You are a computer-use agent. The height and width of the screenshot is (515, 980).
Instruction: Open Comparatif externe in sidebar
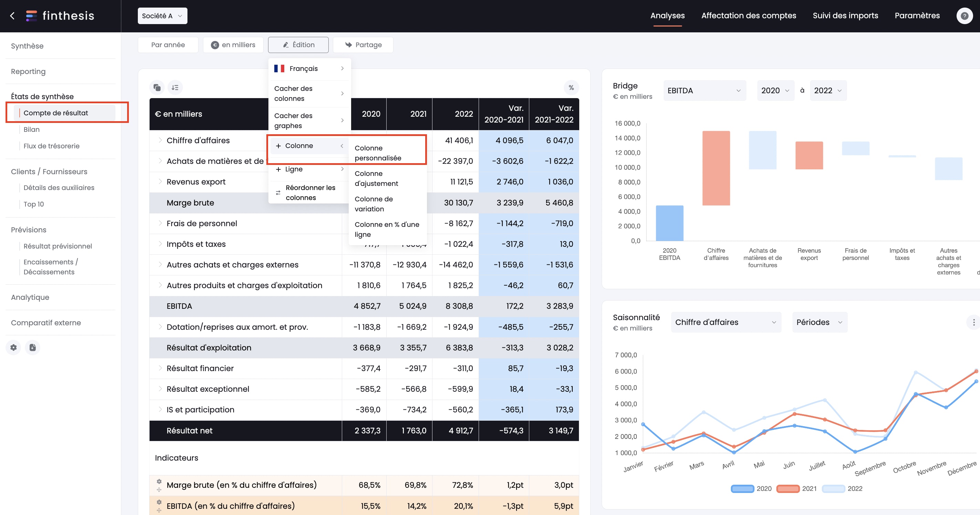coord(45,323)
